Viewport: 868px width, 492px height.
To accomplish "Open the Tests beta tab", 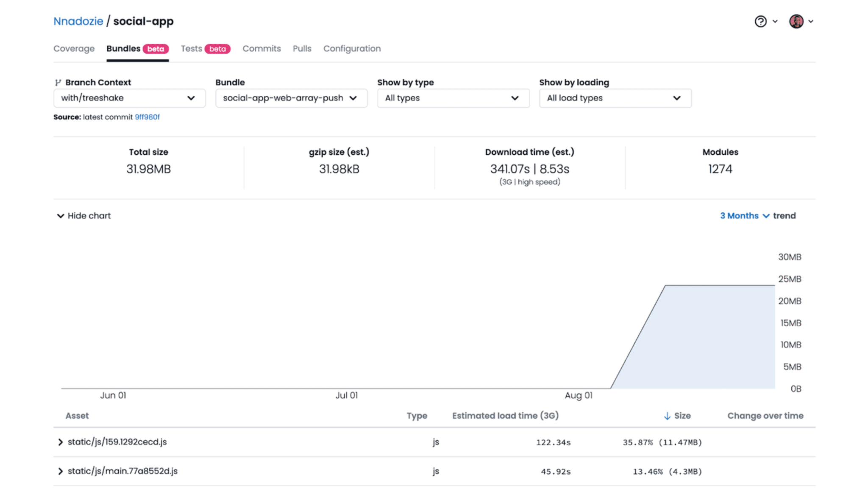I will click(x=206, y=48).
